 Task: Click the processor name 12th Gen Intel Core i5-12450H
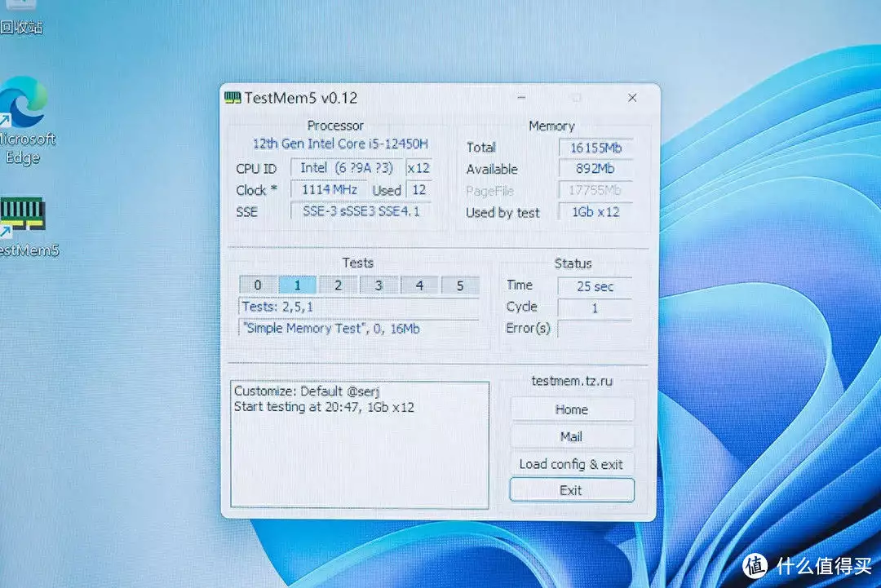[x=340, y=144]
